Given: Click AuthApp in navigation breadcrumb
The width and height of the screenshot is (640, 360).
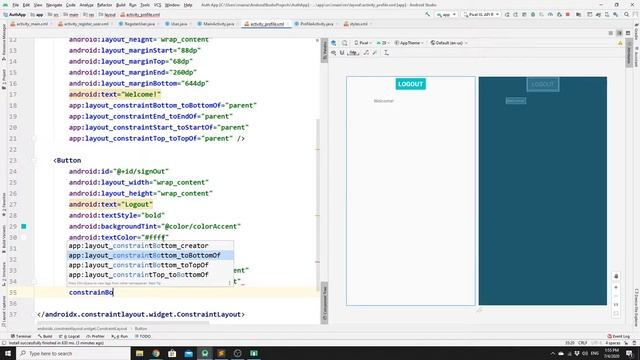Looking at the screenshot, I should tap(15, 15).
